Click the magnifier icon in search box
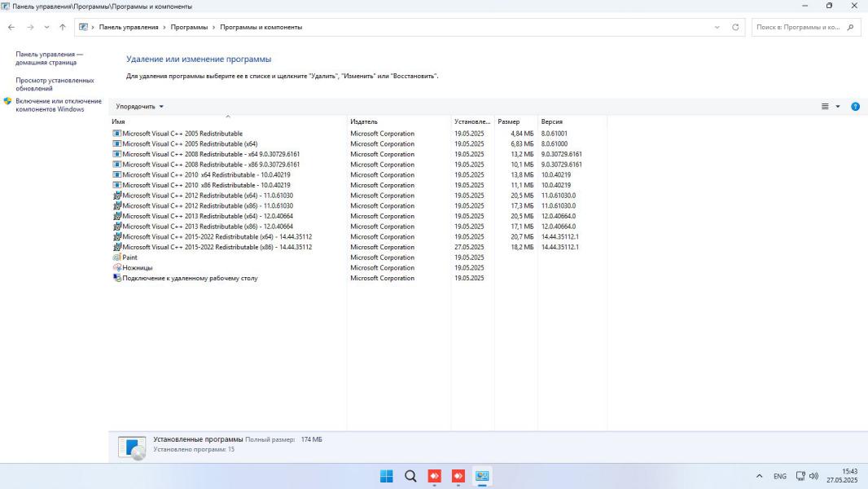868x489 pixels. (x=850, y=27)
